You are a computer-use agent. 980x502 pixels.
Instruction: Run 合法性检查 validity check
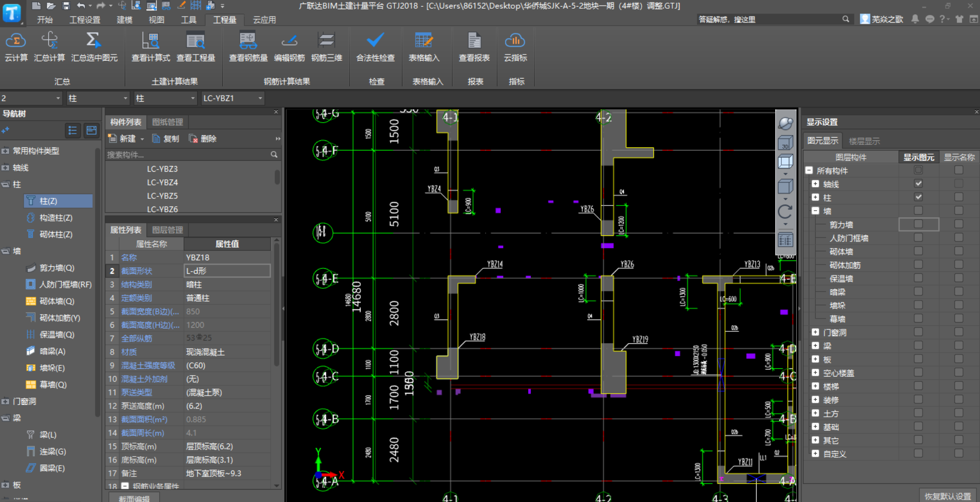click(375, 47)
